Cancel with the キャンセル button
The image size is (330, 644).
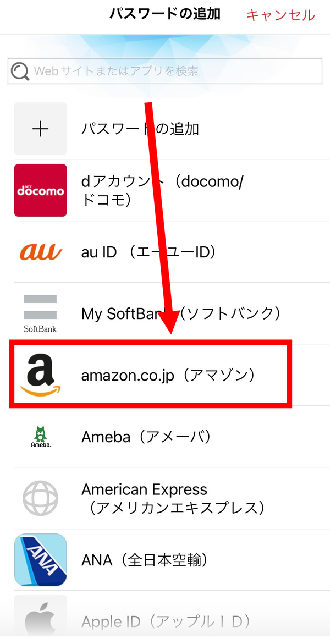[280, 15]
